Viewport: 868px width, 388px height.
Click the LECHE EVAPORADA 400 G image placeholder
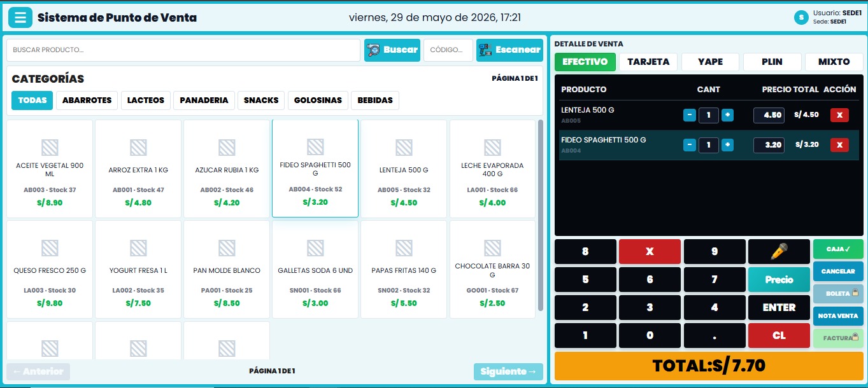click(x=492, y=148)
